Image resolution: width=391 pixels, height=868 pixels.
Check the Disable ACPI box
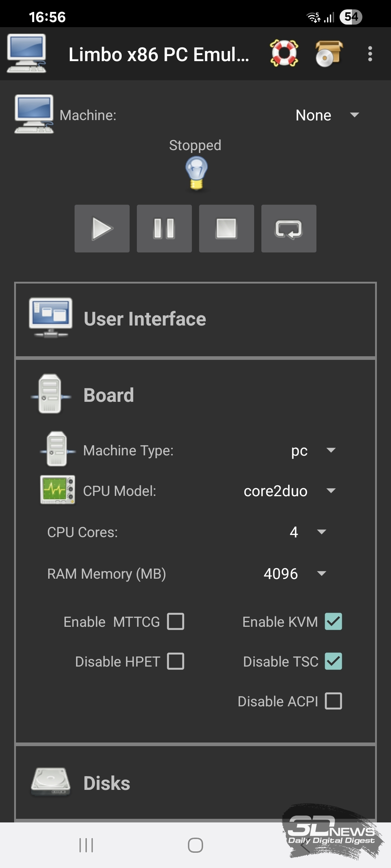(x=333, y=701)
